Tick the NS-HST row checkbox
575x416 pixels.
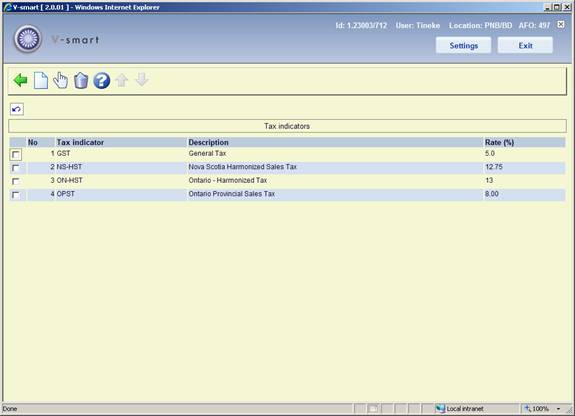[x=15, y=168]
